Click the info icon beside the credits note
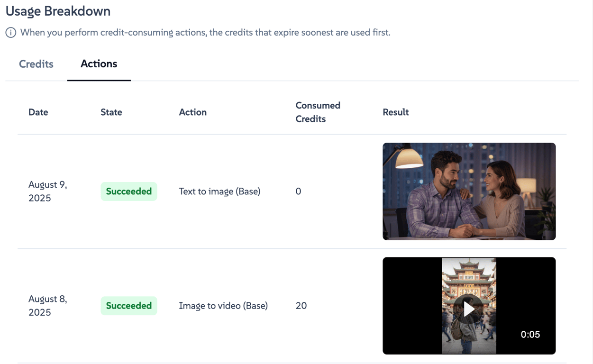593x364 pixels. [10, 33]
